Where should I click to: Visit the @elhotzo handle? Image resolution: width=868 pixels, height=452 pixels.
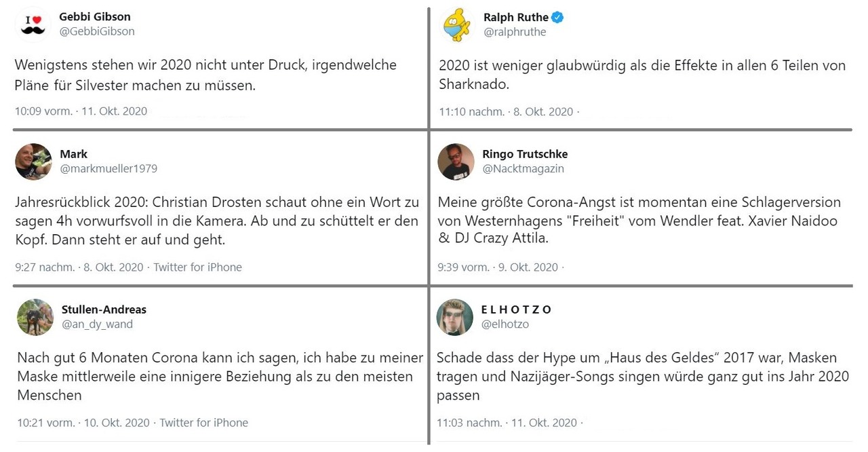pos(505,324)
